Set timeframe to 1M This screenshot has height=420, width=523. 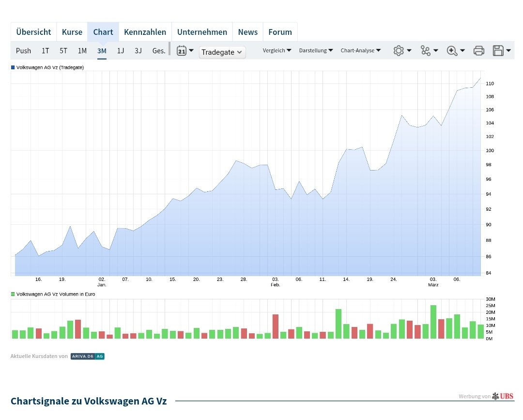point(82,51)
